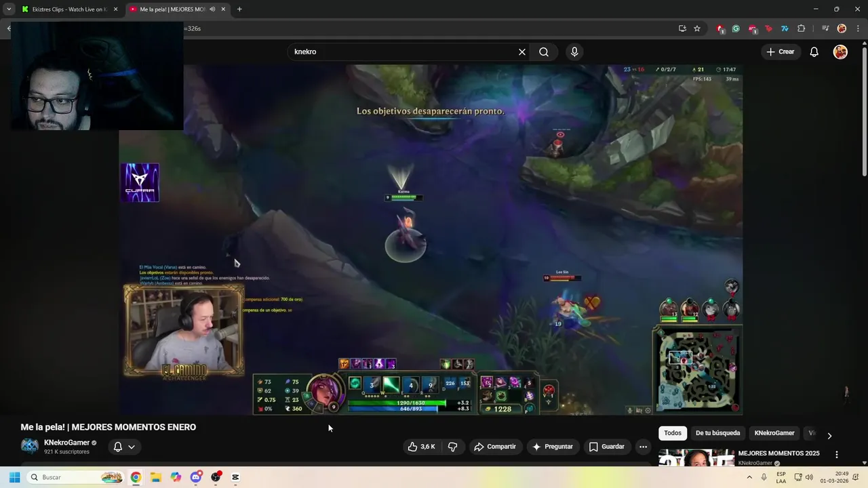Open CapCut from the taskbar
Screen dimensions: 868x488
[235, 477]
